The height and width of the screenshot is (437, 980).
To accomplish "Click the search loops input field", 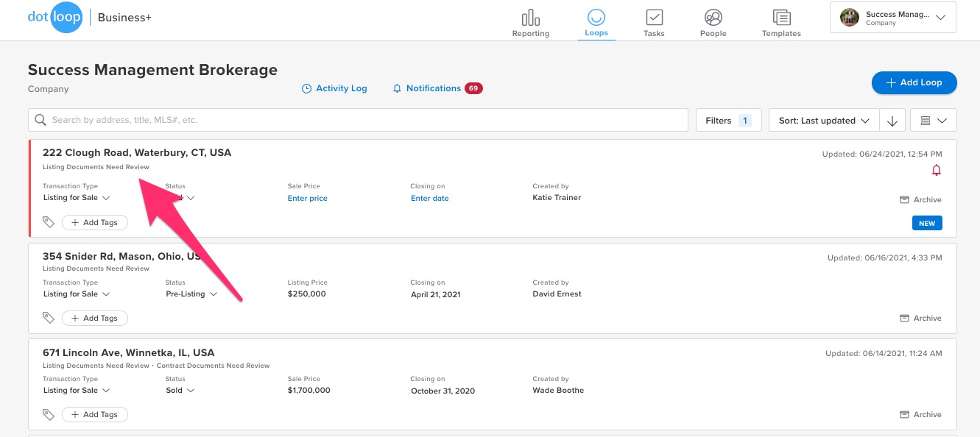I will [x=357, y=120].
